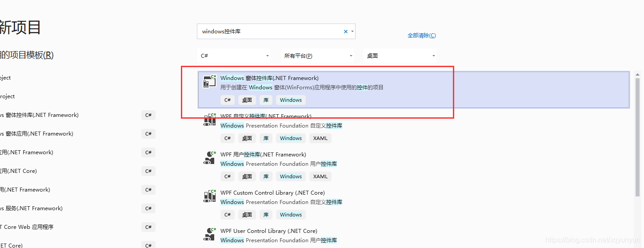The width and height of the screenshot is (644, 248).
Task: Open recent template 窗体应用(.NET Framework) in left list
Action: 36,134
